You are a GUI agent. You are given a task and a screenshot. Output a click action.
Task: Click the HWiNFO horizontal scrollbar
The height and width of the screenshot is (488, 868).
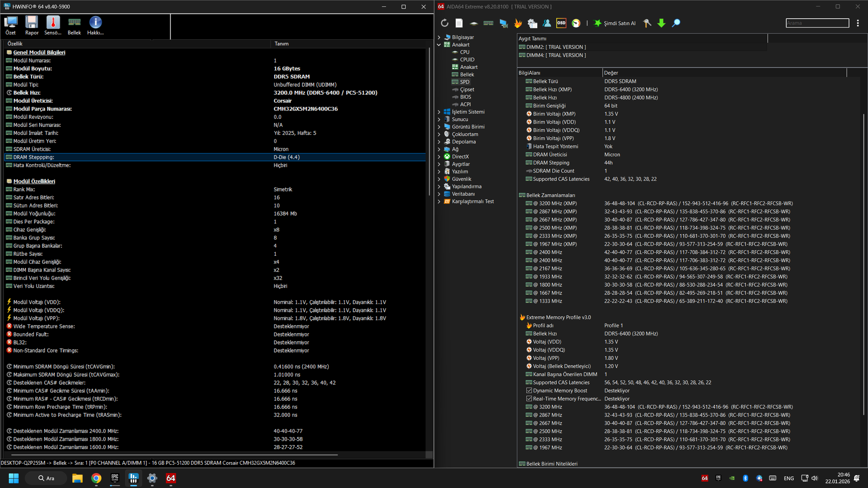coord(175,455)
